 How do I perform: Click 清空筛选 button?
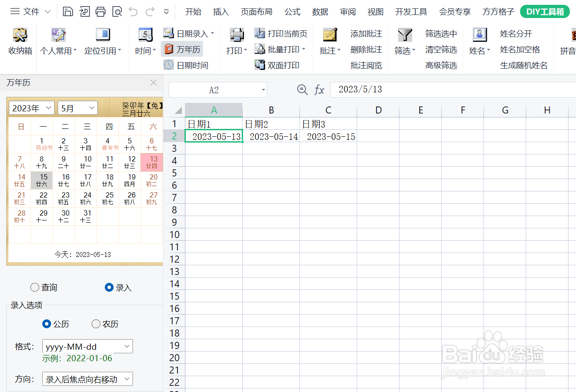point(441,49)
